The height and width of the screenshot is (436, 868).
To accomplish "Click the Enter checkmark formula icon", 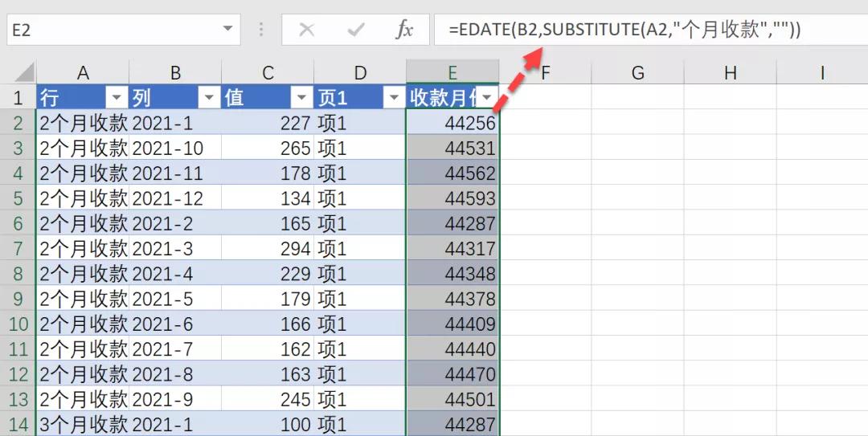I will tap(356, 31).
